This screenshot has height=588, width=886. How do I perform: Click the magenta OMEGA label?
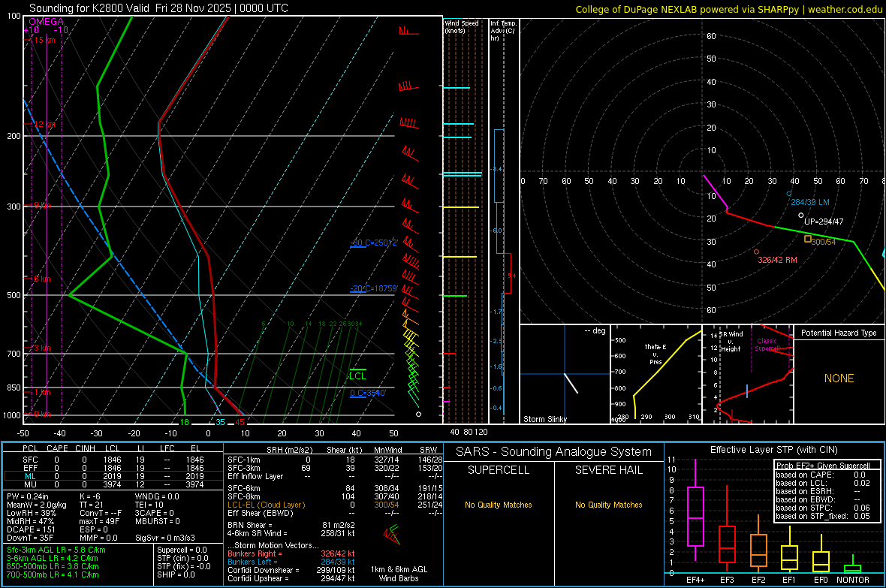coord(47,22)
